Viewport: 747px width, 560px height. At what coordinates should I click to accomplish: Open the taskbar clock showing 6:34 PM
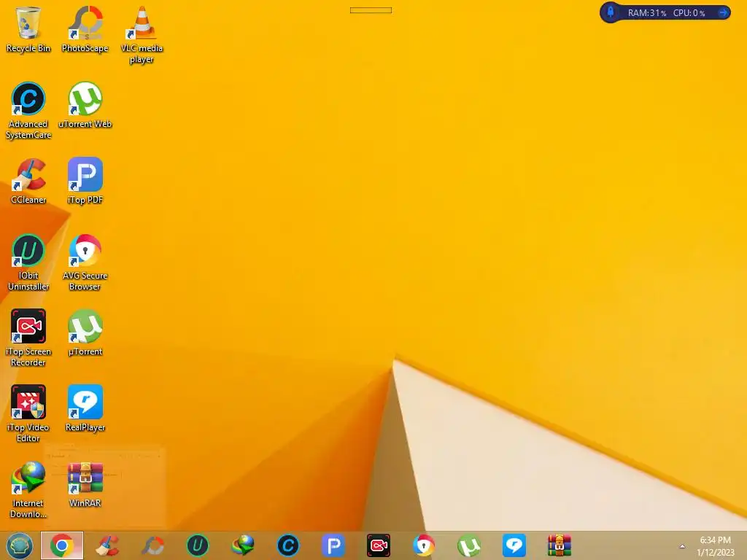point(715,546)
